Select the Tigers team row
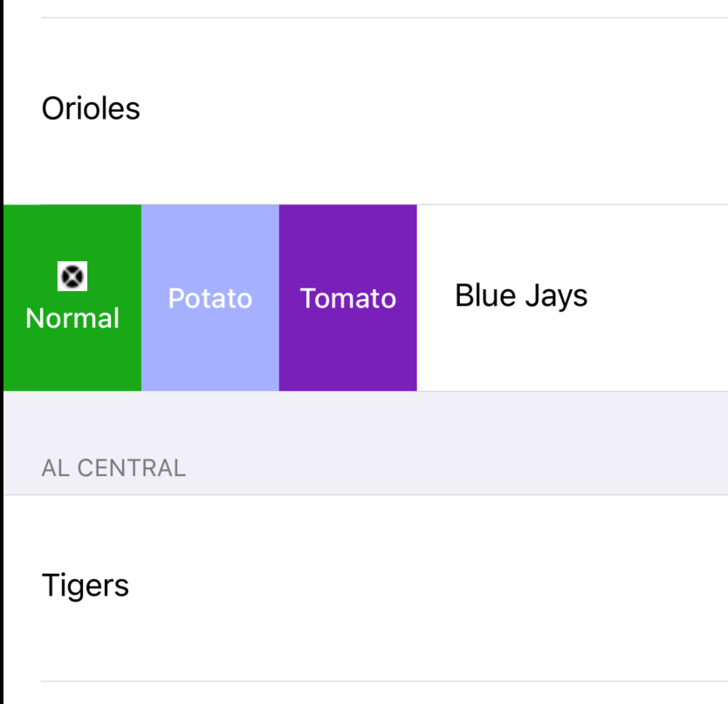Image resolution: width=728 pixels, height=704 pixels. tap(366, 589)
